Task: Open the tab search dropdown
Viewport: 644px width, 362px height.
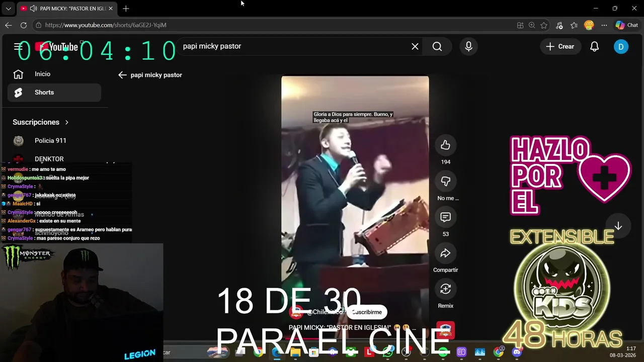Action: click(x=8, y=9)
